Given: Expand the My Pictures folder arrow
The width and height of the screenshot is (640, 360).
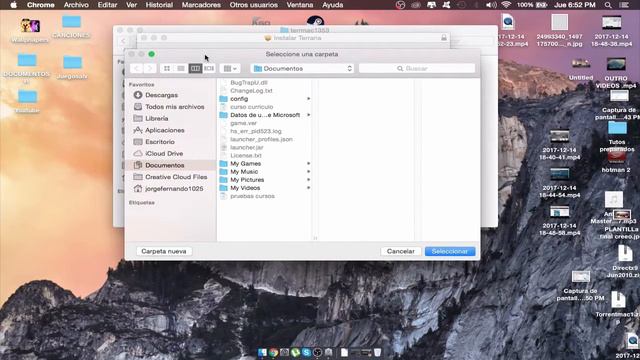Looking at the screenshot, I should (309, 180).
